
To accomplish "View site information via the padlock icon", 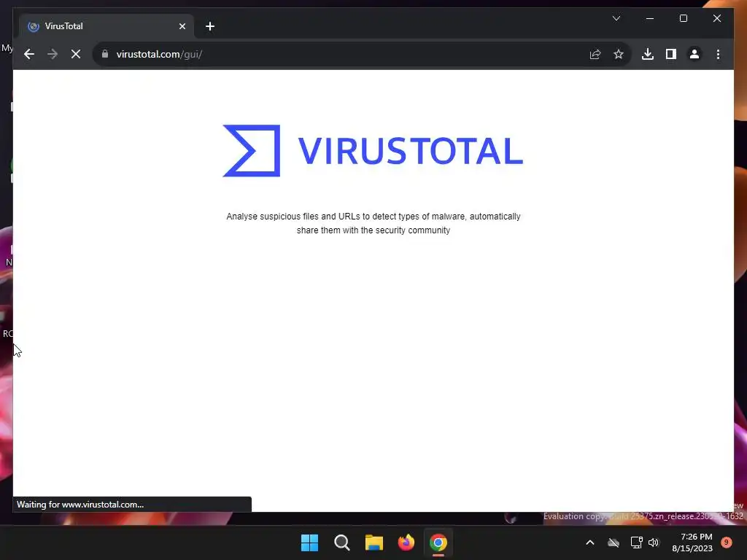I will pyautogui.click(x=105, y=54).
